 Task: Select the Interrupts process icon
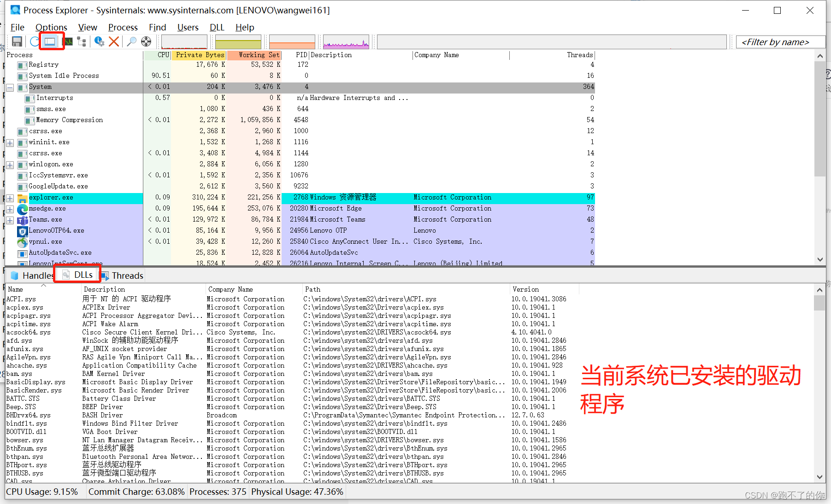click(x=29, y=98)
